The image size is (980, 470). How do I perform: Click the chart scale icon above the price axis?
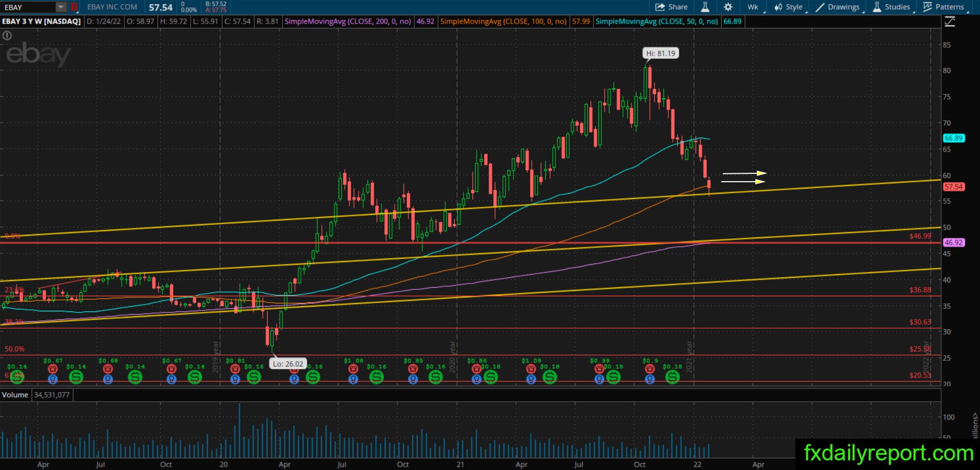950,22
